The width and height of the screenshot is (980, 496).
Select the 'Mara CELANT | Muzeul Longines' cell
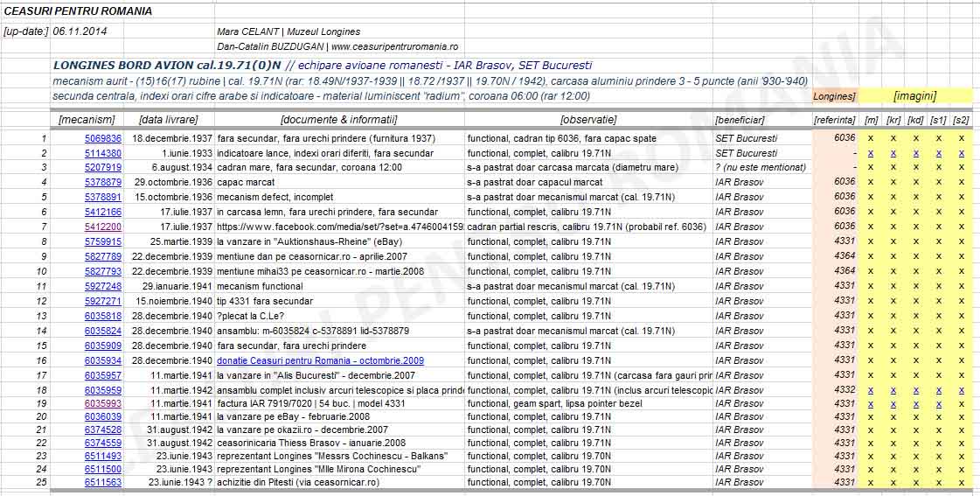[288, 31]
